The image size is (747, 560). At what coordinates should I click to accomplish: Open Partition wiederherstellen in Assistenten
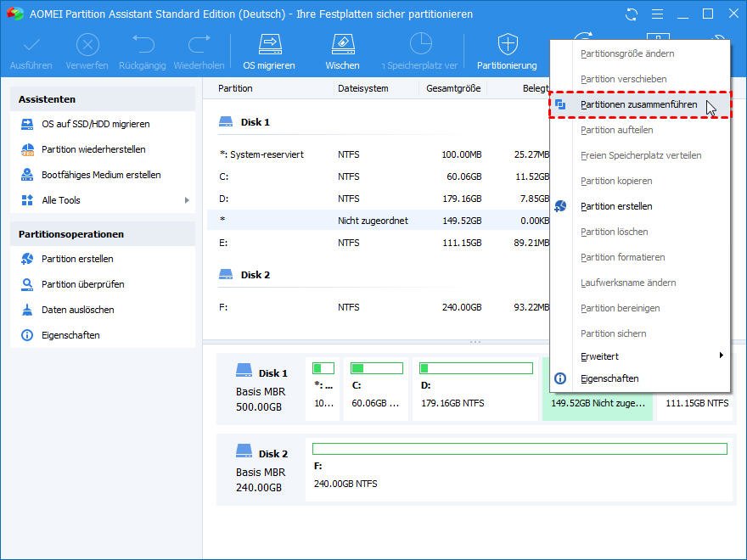(x=93, y=149)
